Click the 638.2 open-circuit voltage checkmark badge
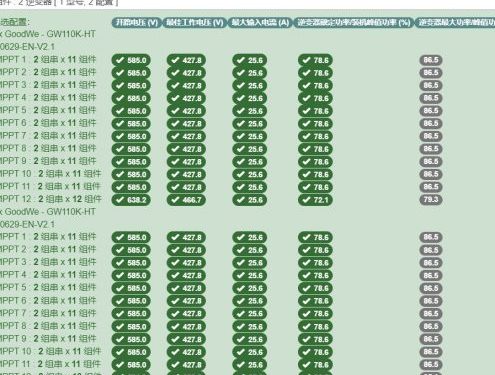The height and width of the screenshot is (375, 495). pos(131,200)
